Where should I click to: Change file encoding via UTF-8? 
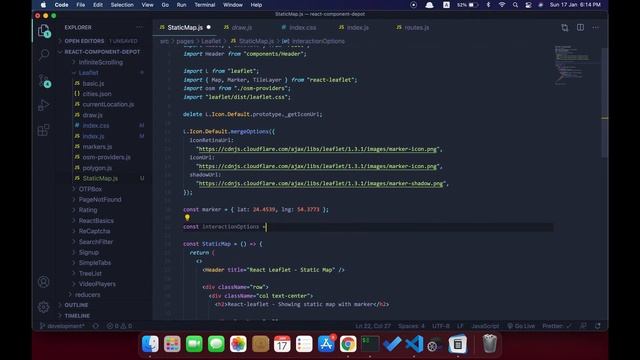tap(441, 326)
